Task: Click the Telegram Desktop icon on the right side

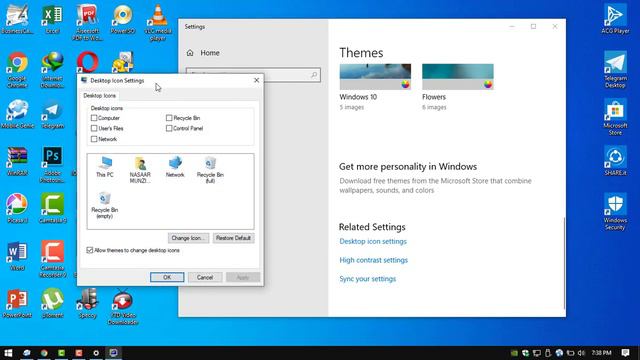Action: click(615, 70)
